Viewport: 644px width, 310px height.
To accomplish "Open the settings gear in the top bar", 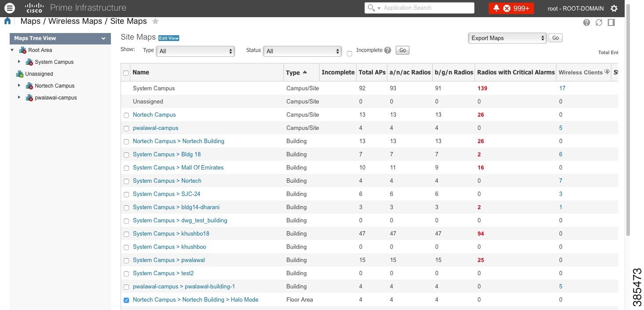I will pos(615,7).
